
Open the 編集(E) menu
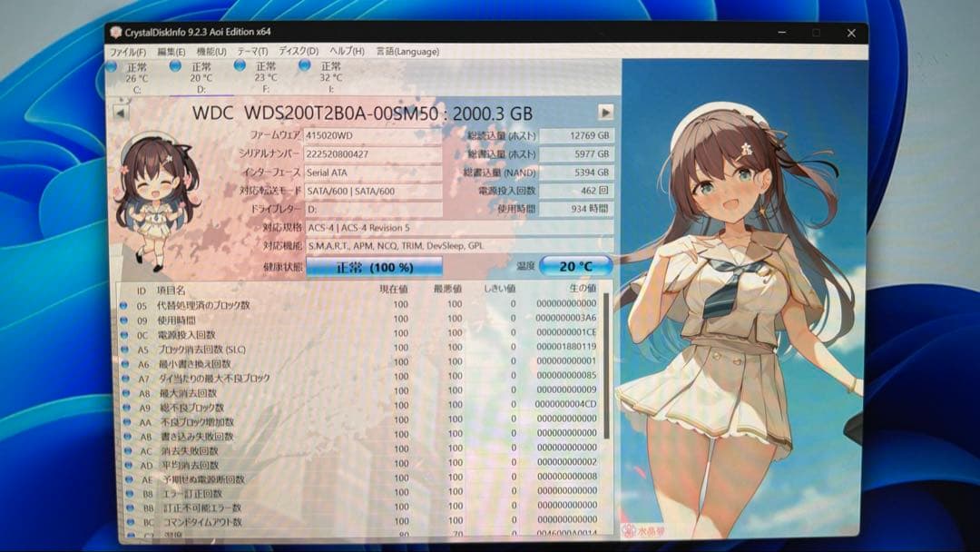tap(171, 52)
